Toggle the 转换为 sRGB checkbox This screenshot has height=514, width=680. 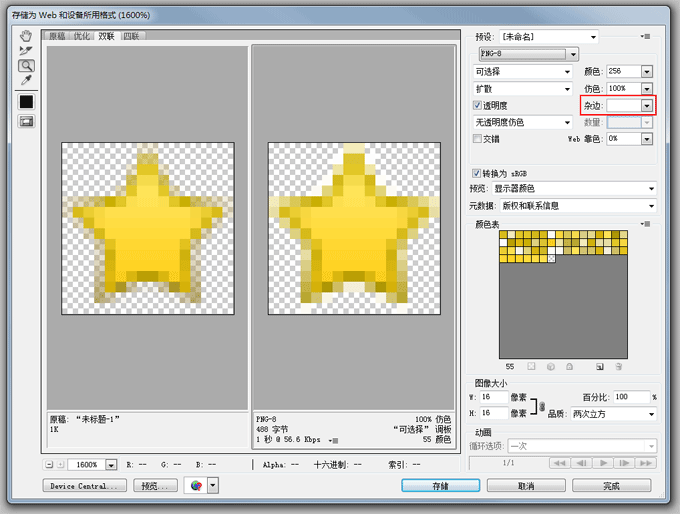477,173
